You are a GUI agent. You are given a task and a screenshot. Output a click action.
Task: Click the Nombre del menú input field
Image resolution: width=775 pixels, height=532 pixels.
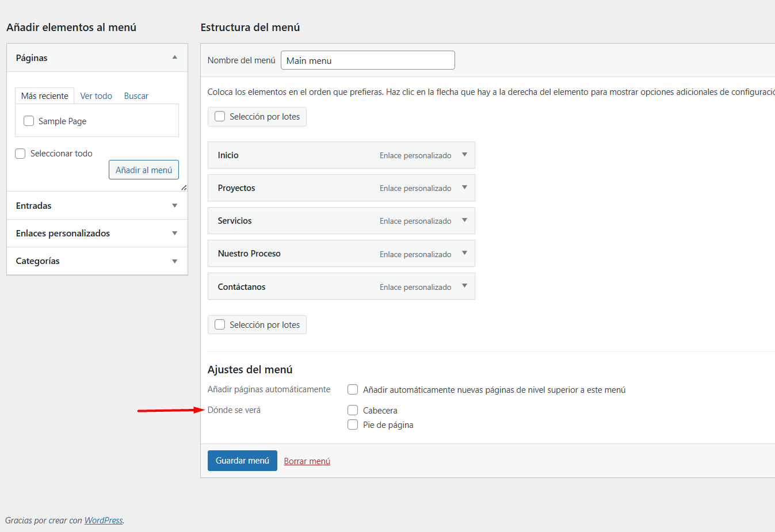368,60
